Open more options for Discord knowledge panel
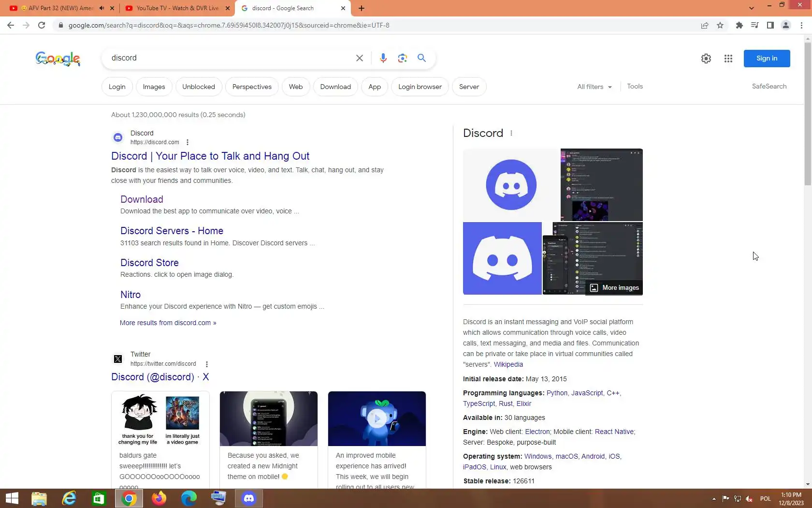 point(511,133)
